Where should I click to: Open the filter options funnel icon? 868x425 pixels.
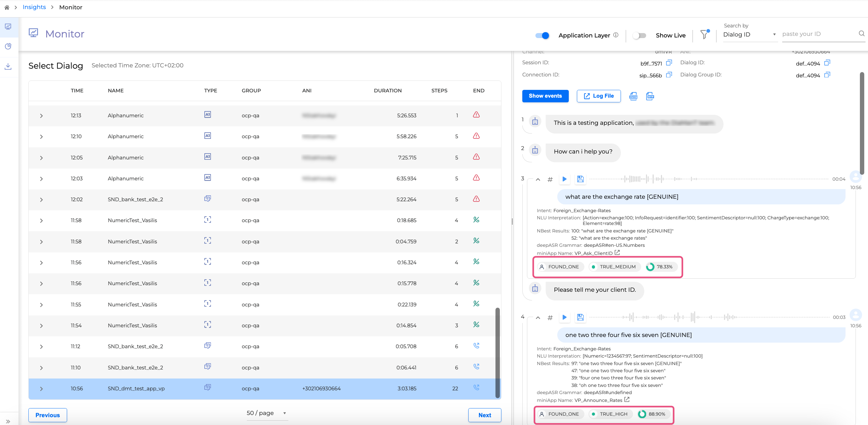(x=704, y=34)
